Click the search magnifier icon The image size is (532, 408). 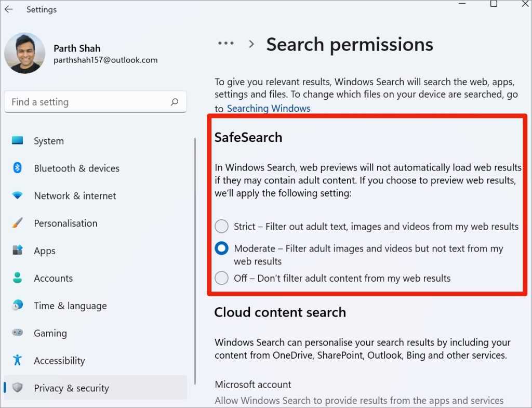click(175, 102)
